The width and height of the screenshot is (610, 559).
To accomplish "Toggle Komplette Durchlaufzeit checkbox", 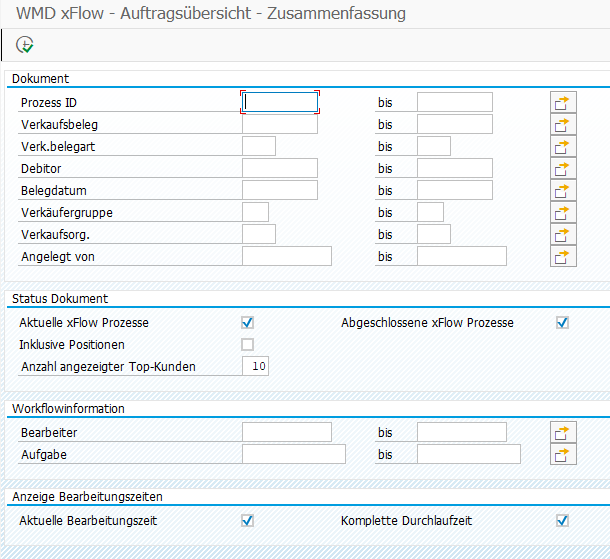I will pyautogui.click(x=562, y=520).
